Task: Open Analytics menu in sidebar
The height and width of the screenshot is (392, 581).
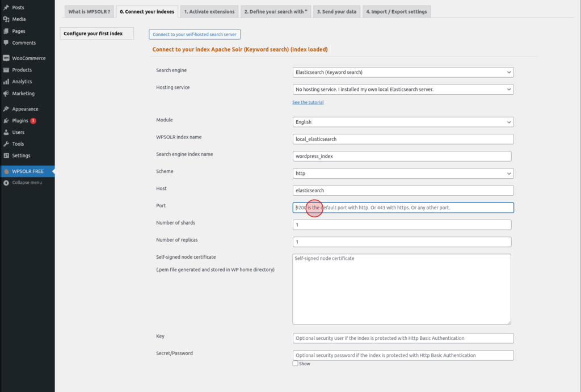Action: (x=22, y=82)
